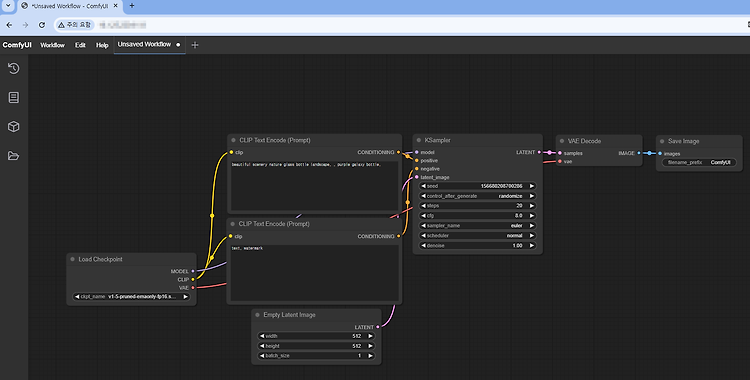The height and width of the screenshot is (380, 750).
Task: Collapse the Empty Latent Image node via its dot
Action: coord(257,315)
